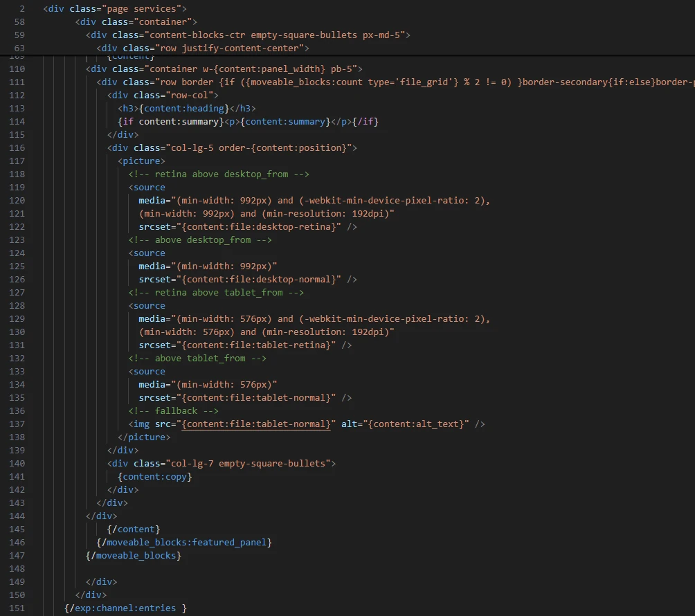Image resolution: width=695 pixels, height=616 pixels.
Task: Click the 'fallback' comment on line 136
Action: tap(173, 411)
